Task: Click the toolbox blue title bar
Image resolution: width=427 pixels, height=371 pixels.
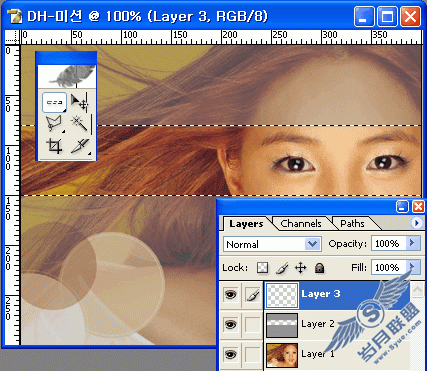Action: 66,58
